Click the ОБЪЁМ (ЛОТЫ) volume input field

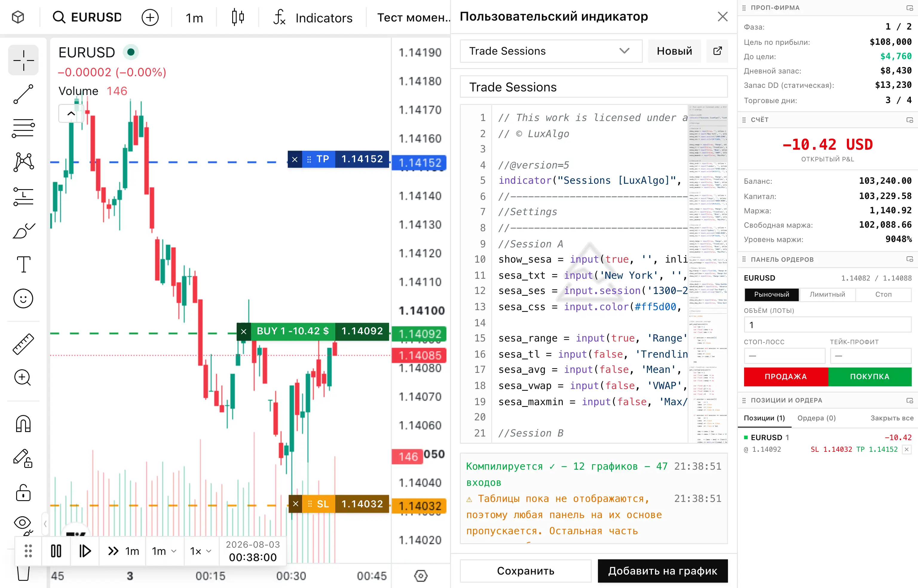click(827, 325)
